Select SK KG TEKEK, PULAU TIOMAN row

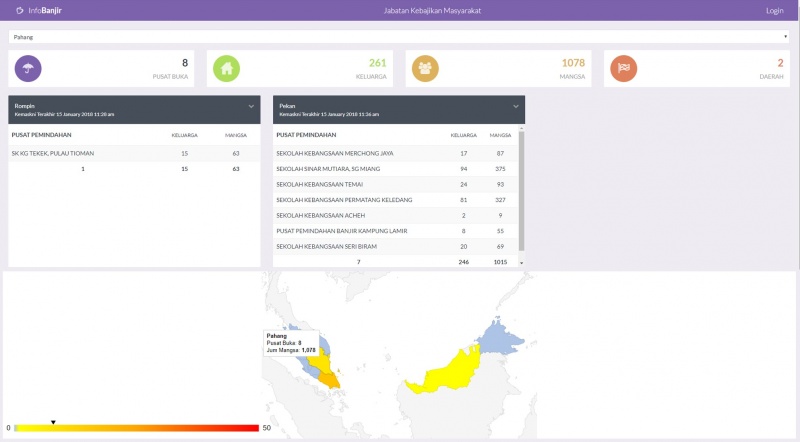coord(134,153)
